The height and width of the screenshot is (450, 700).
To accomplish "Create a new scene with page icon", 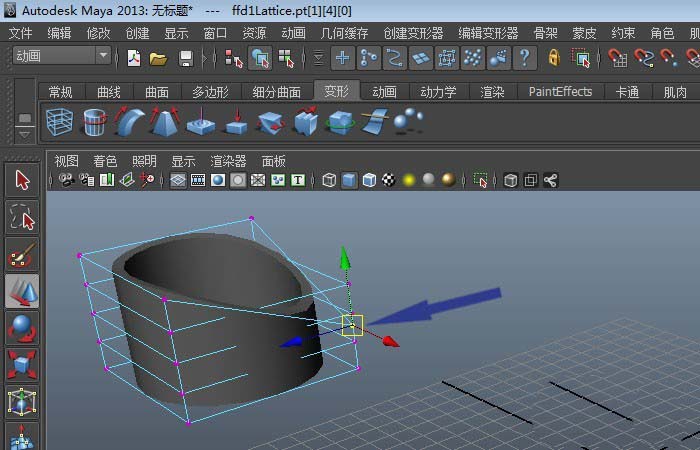I will [x=133, y=58].
